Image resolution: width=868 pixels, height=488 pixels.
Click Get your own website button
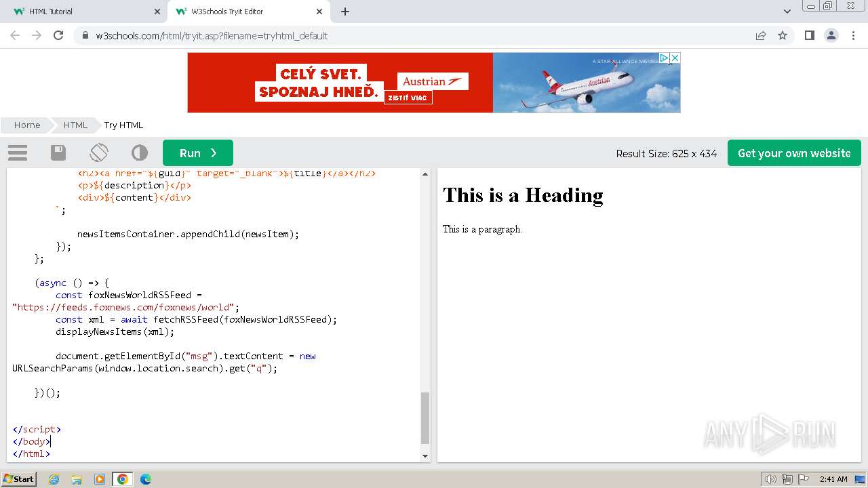click(x=794, y=153)
